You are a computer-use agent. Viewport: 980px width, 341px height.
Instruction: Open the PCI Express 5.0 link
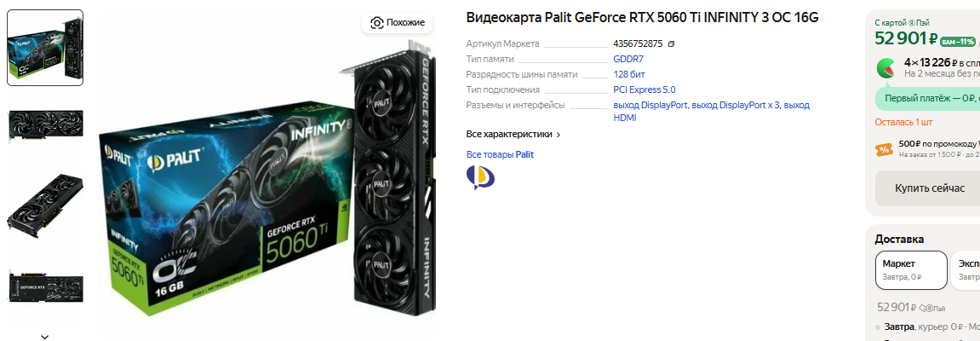click(x=645, y=90)
